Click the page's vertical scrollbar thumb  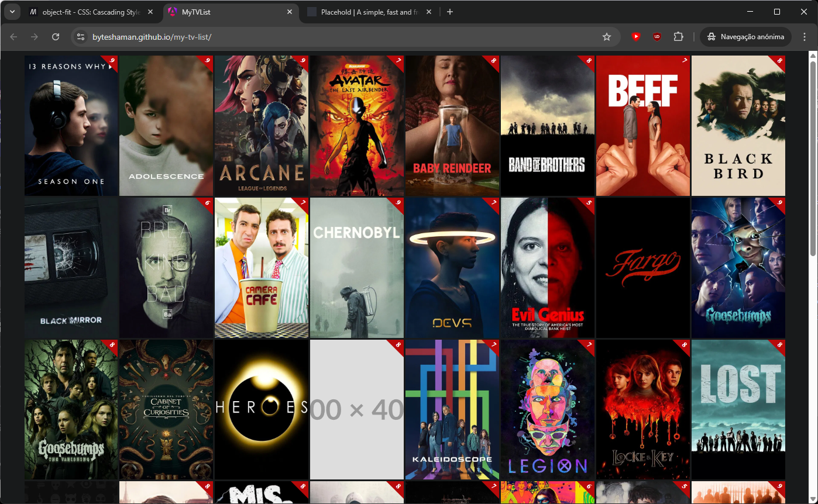point(813,158)
